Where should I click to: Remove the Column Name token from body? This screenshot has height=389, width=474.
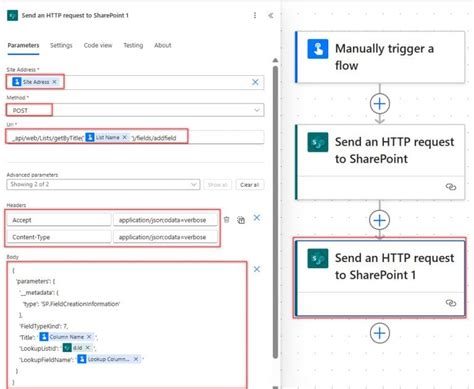point(89,337)
